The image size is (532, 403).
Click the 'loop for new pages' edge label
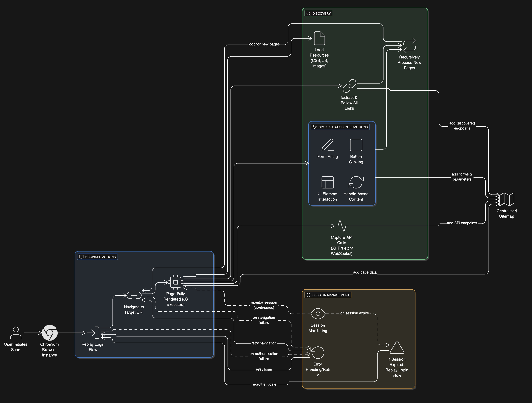[x=264, y=44]
